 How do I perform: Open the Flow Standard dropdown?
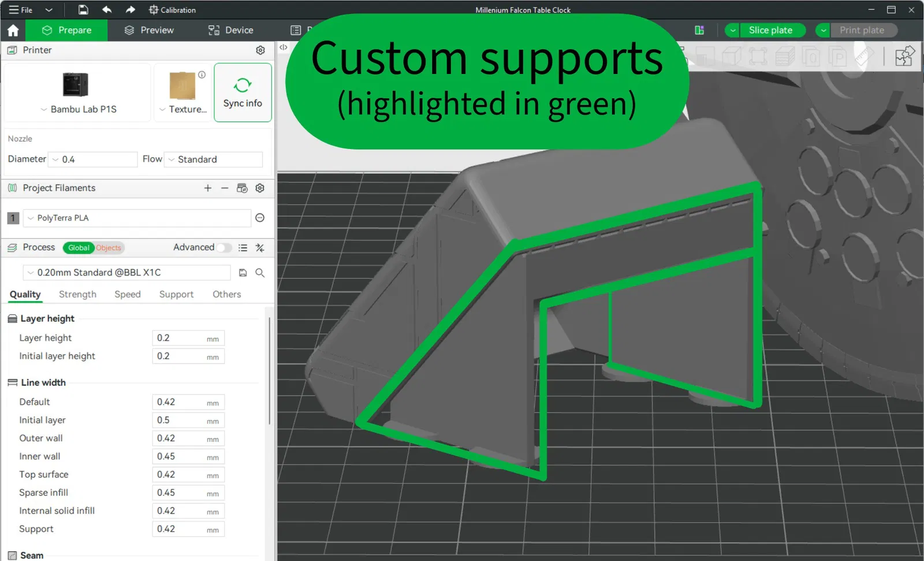[x=214, y=159]
